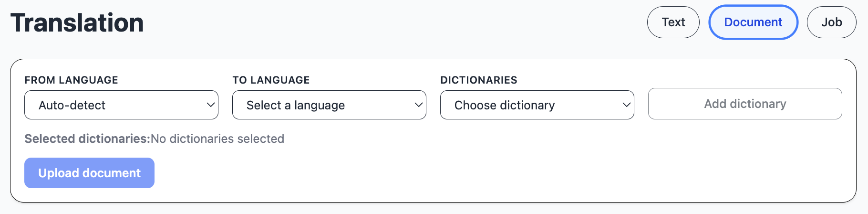The image size is (868, 214).
Task: Open the Auto-detect source language dropdown
Action: click(121, 105)
